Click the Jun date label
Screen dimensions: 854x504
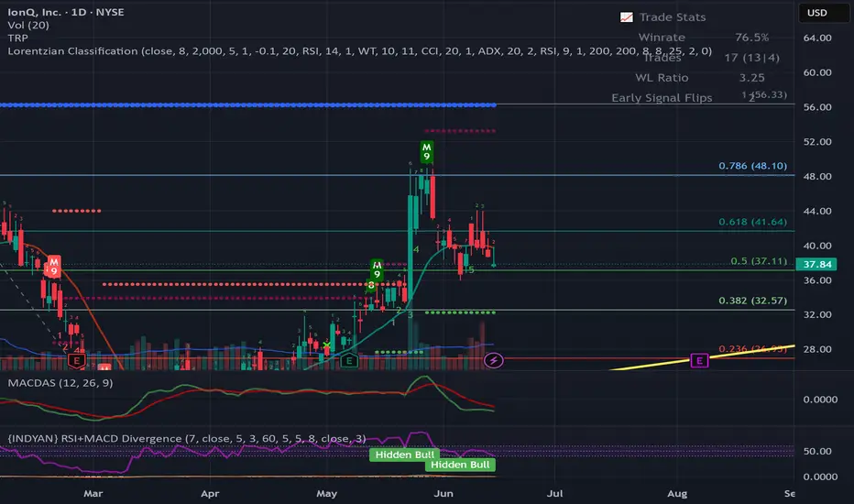[x=443, y=494]
